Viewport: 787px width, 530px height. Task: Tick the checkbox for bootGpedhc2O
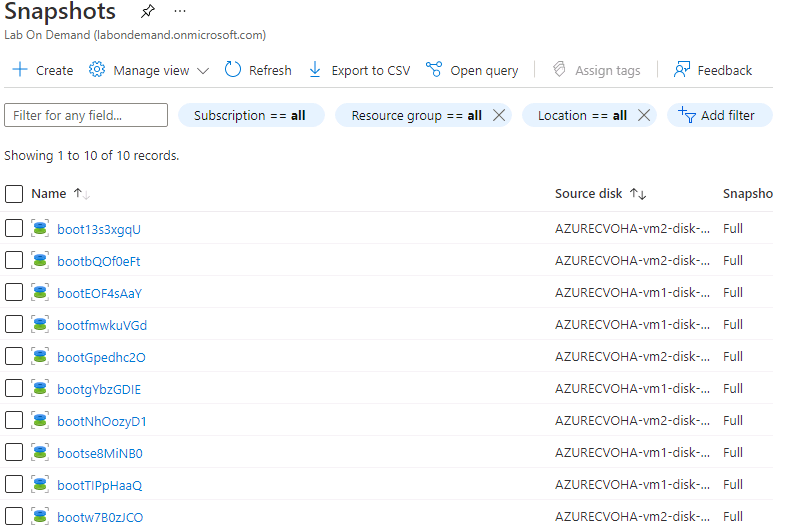tap(14, 357)
